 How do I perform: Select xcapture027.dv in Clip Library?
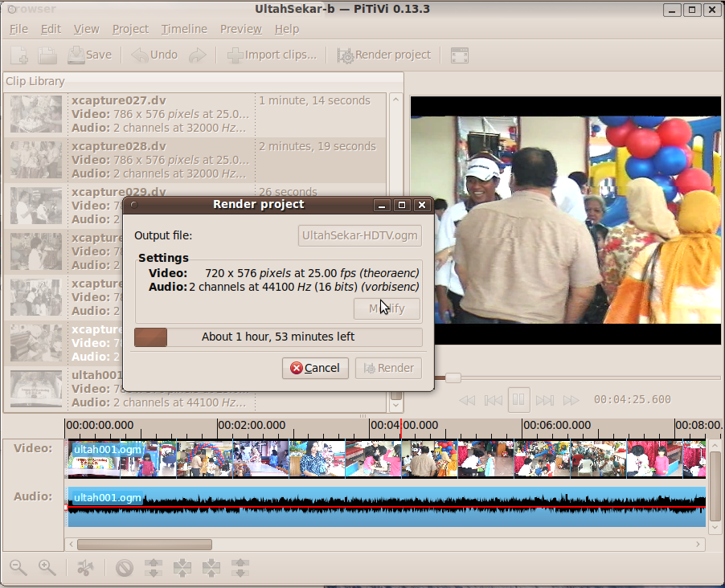tap(195, 114)
